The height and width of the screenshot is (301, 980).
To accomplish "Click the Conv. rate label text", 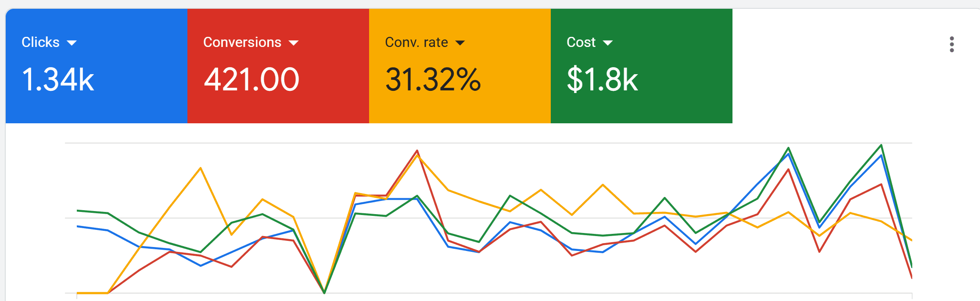I will 416,42.
